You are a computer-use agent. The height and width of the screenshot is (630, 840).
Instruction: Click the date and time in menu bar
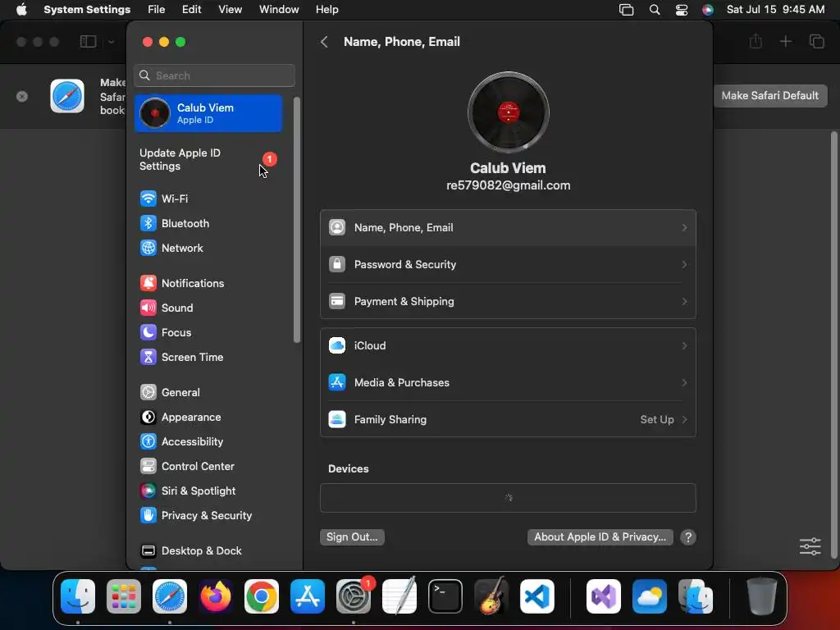point(775,10)
